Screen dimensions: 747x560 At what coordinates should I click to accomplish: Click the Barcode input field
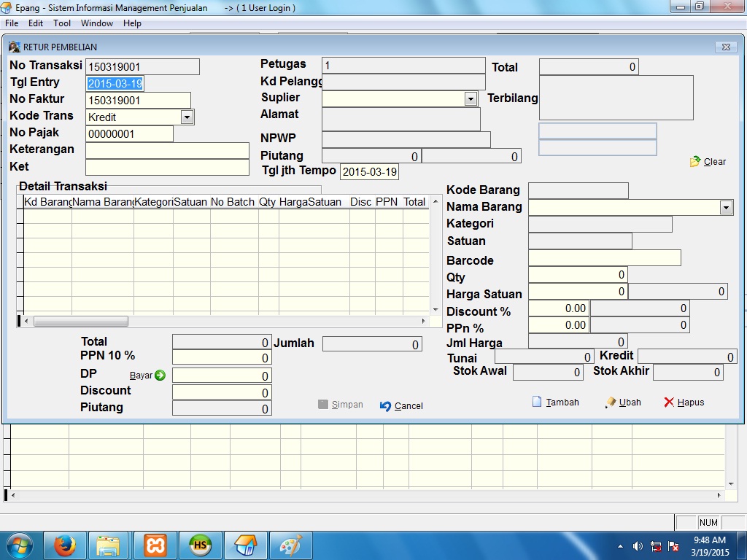pos(604,258)
